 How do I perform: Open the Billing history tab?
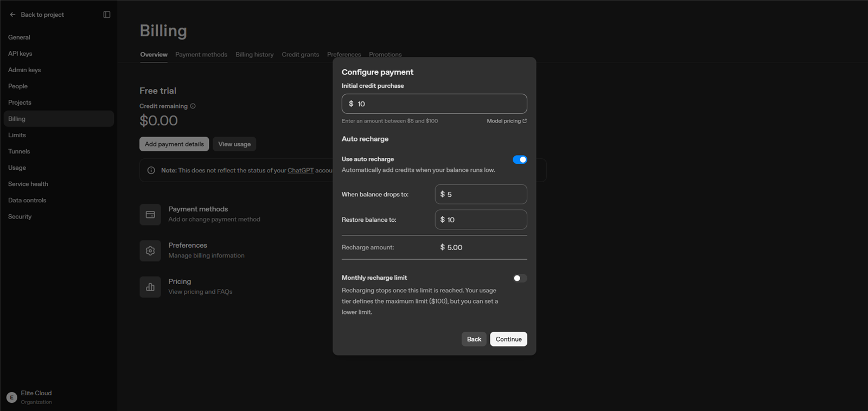(254, 55)
